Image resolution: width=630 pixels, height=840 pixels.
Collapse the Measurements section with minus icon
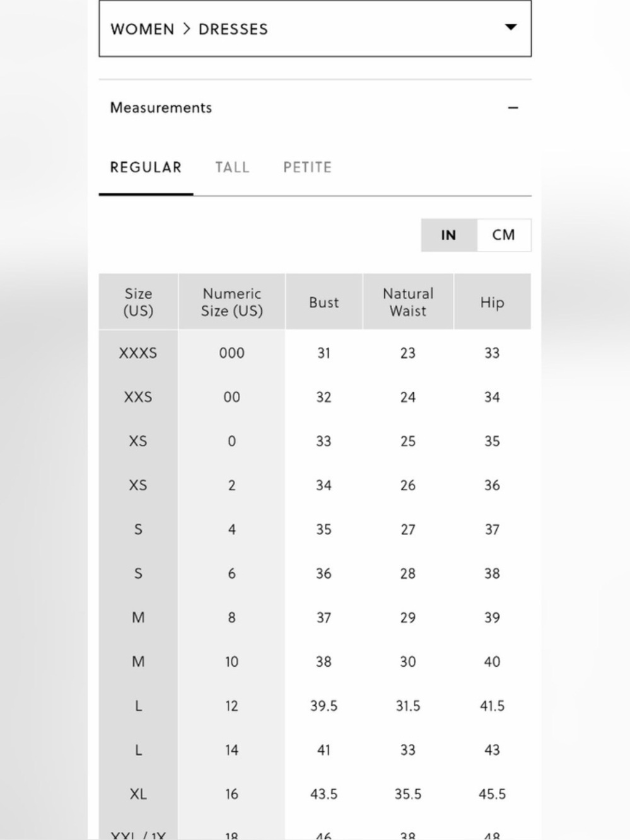coord(513,108)
